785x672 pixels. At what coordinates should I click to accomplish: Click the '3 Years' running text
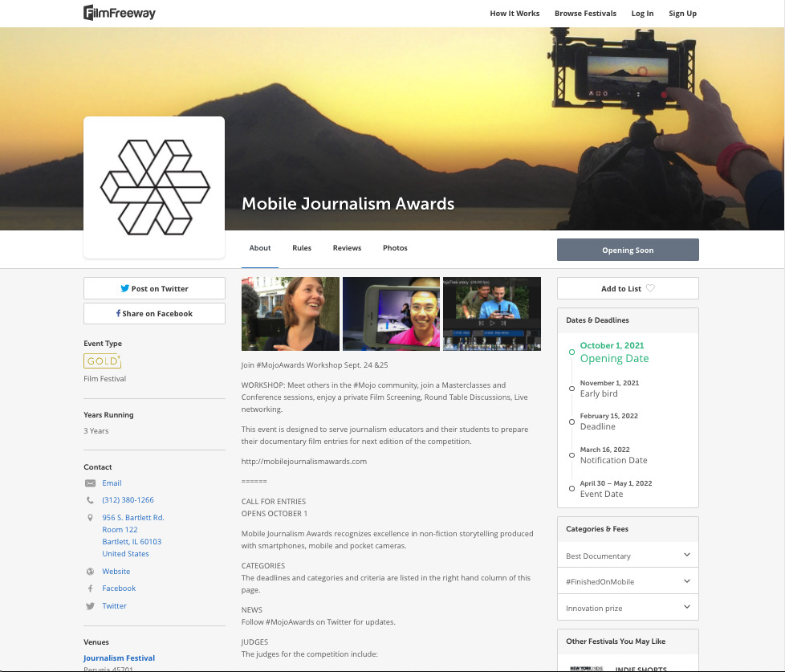(96, 430)
